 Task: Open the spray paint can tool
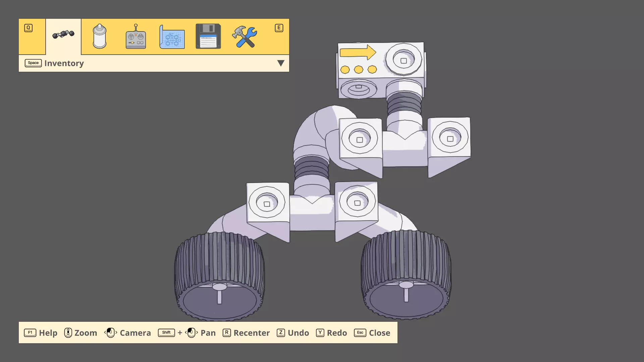pos(99,36)
